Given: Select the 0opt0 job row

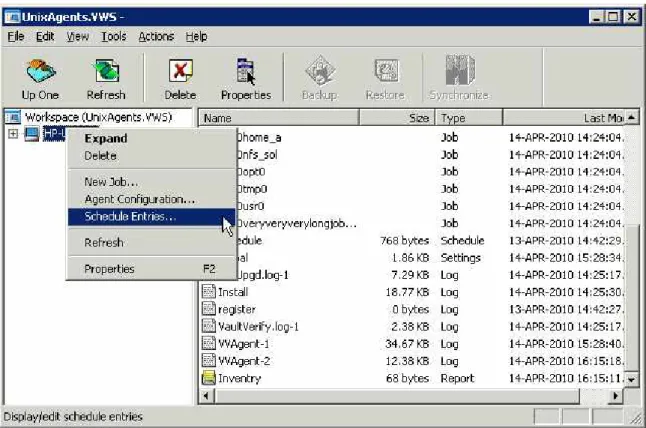Looking at the screenshot, I should [431, 172].
